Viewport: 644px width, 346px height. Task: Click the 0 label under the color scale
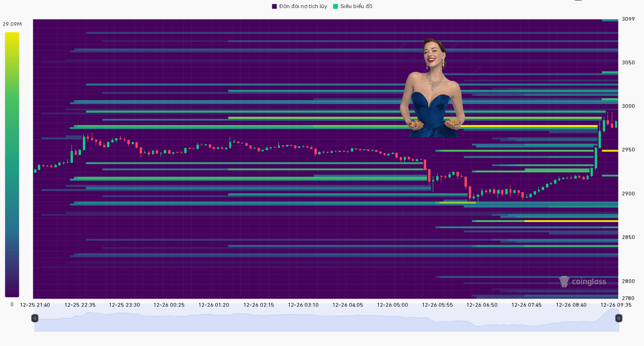(12, 304)
